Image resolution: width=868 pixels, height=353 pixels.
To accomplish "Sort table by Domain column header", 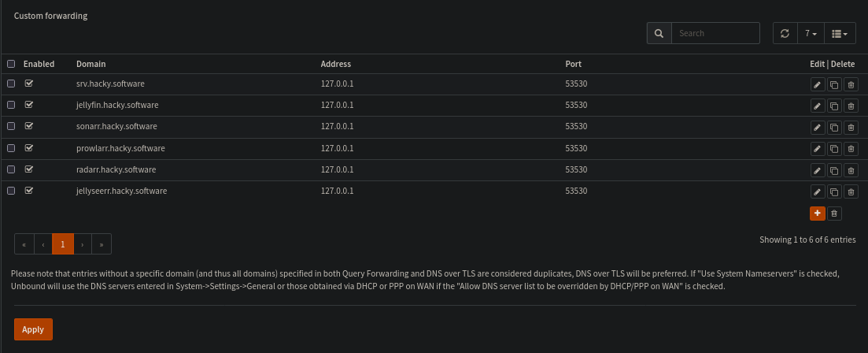I will click(90, 64).
